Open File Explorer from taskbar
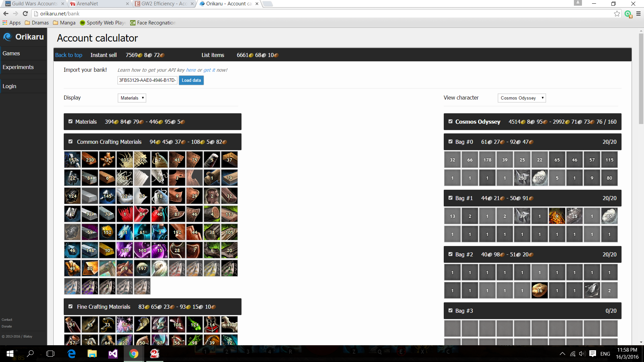 pos(92,354)
